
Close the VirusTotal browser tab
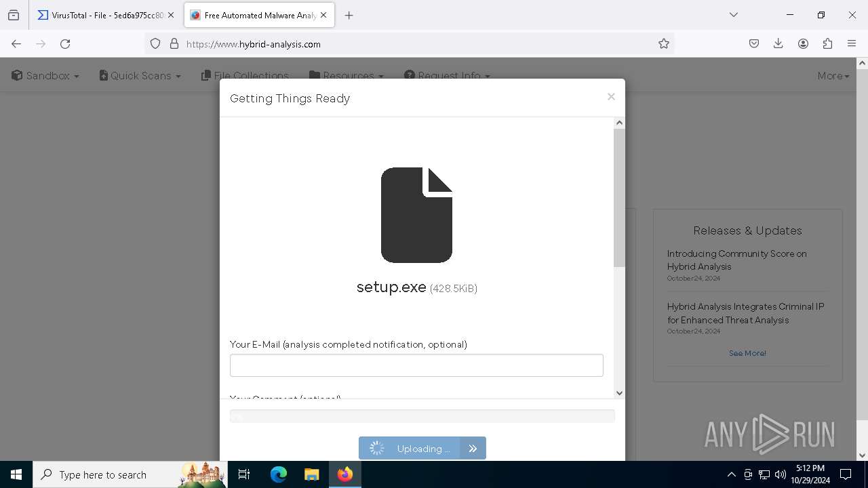(x=171, y=15)
